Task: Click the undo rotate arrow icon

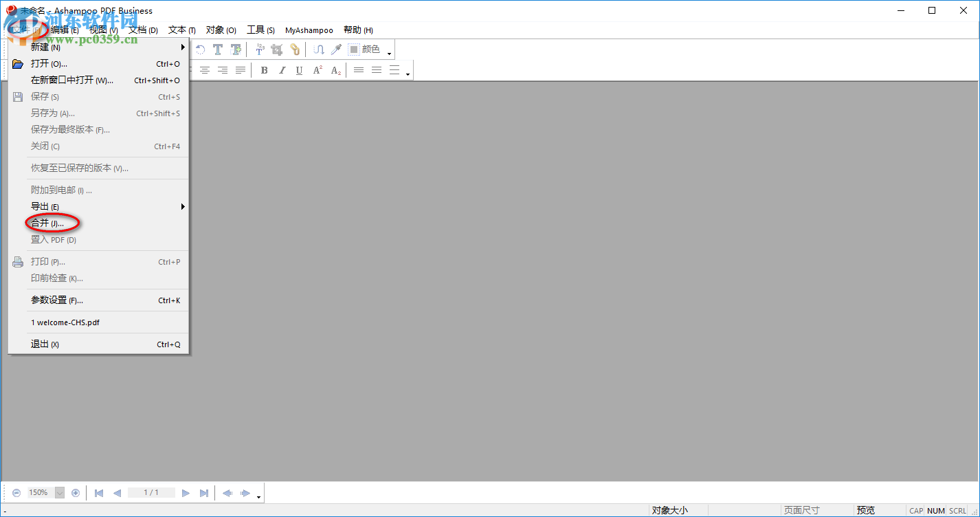Action: click(x=200, y=49)
